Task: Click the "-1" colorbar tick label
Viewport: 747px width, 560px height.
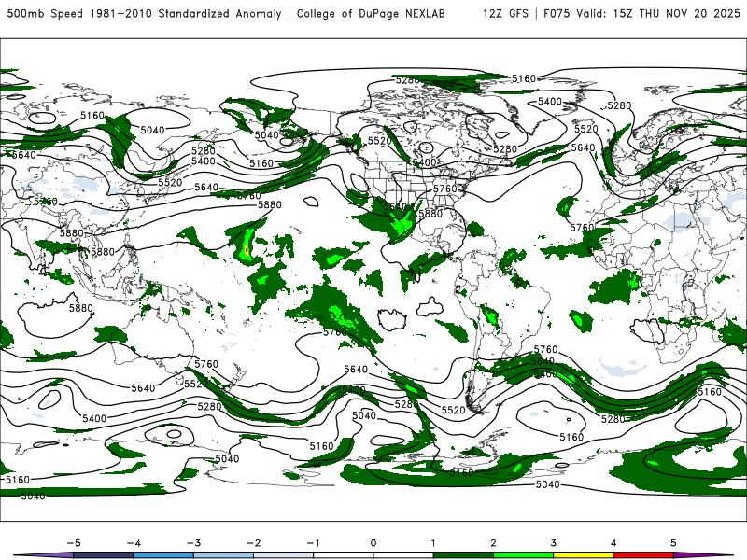Action: [x=313, y=543]
